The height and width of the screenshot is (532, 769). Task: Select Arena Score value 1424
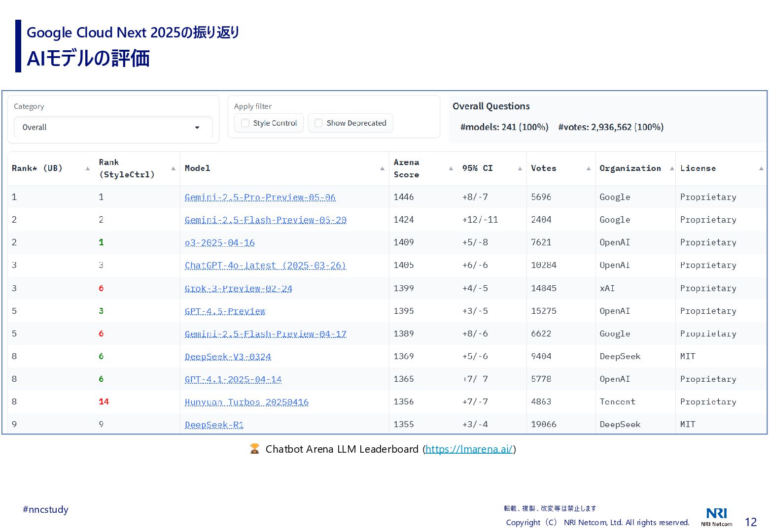(x=404, y=220)
